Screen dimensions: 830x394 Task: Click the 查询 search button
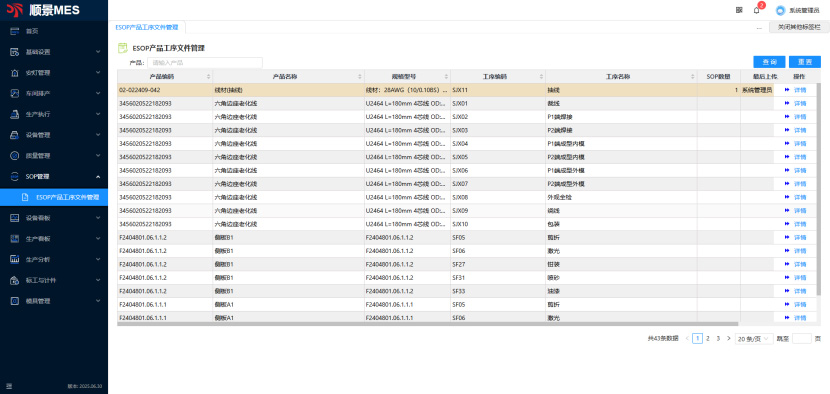[x=769, y=62]
